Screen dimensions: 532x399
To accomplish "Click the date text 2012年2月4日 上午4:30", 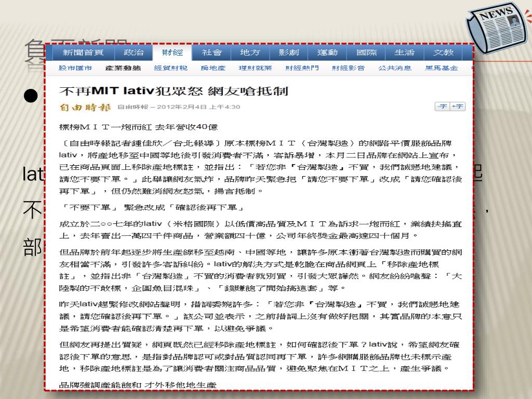I will 198,107.
